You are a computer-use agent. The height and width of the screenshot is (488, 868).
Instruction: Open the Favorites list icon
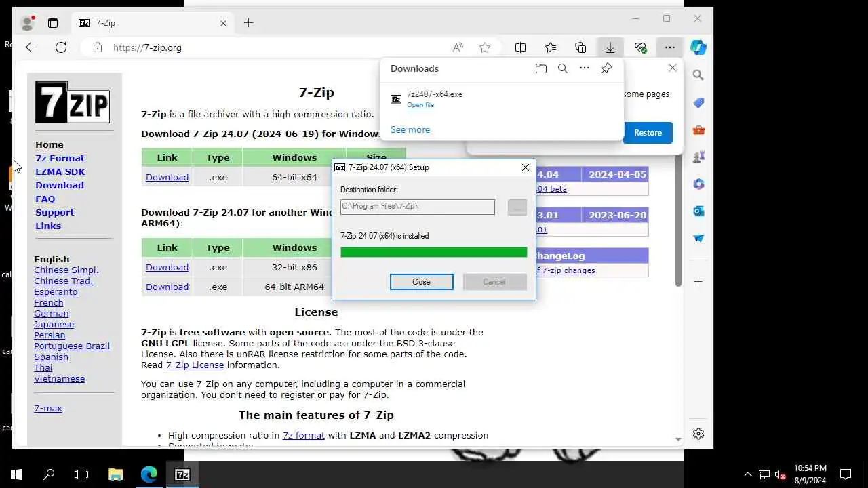pos(551,47)
